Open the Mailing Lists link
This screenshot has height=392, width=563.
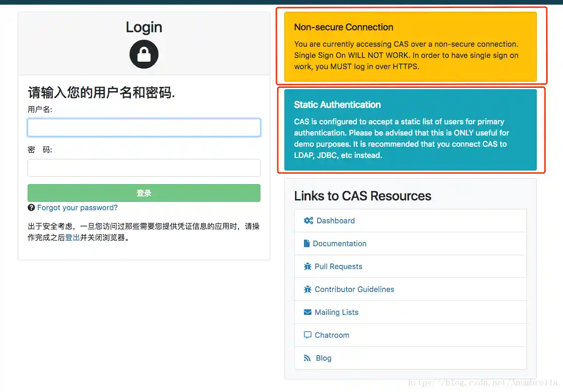(x=336, y=312)
